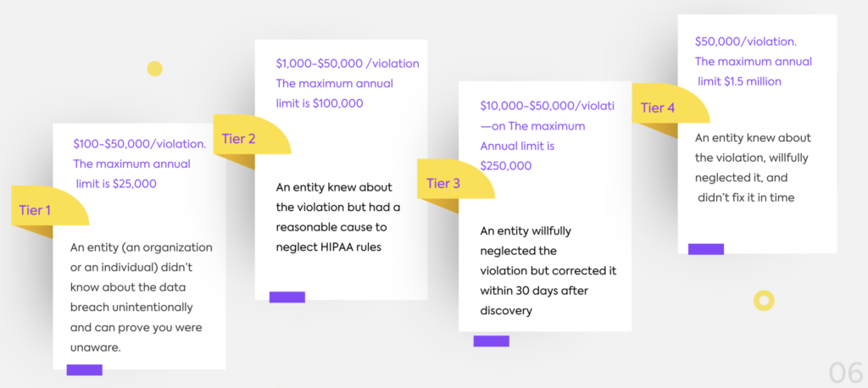This screenshot has width=868, height=388.
Task: Click the $10,000-$50,000 penalty text
Action: click(x=548, y=105)
